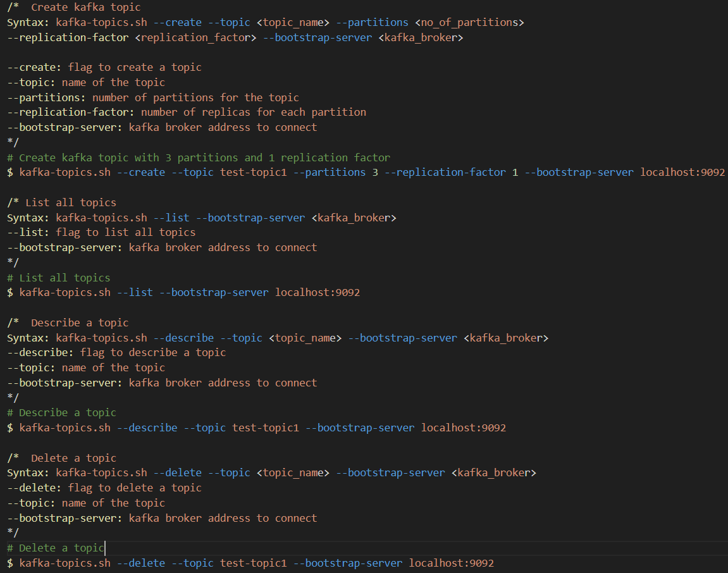Click '$ kafka-topics.sh --list' command line

pos(183,293)
